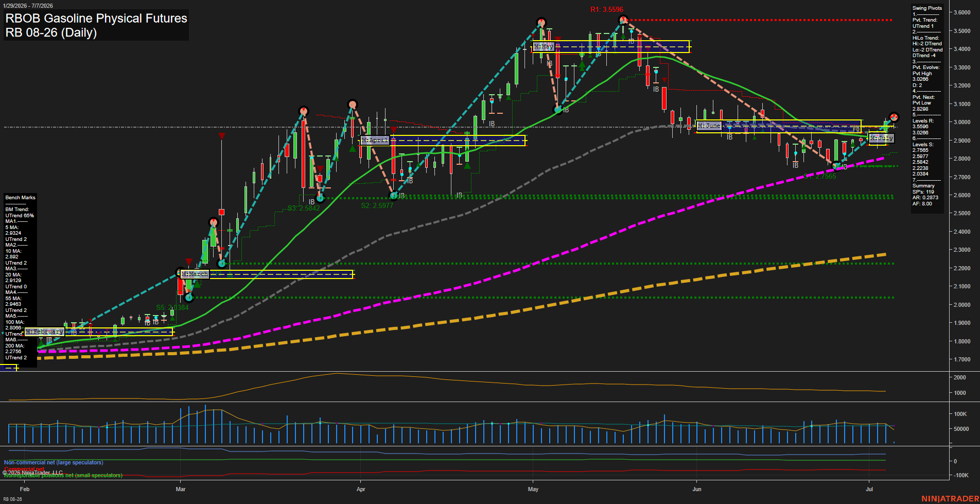Click the '1/29/2026 - 7/7/2026' date range
980x504 pixels.
tap(28, 6)
